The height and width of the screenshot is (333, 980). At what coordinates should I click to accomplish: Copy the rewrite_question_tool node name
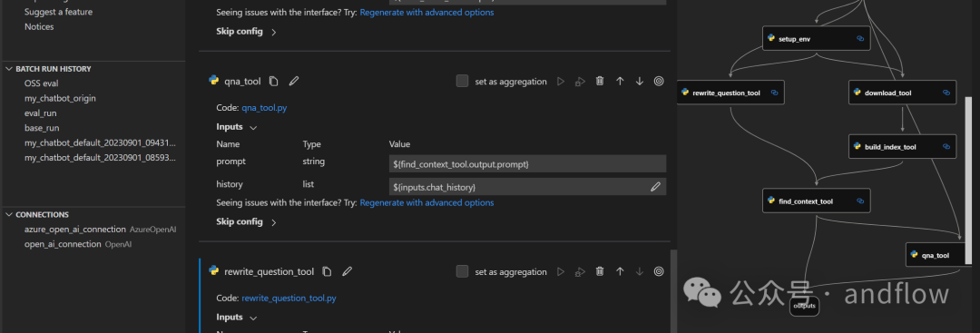click(x=327, y=271)
